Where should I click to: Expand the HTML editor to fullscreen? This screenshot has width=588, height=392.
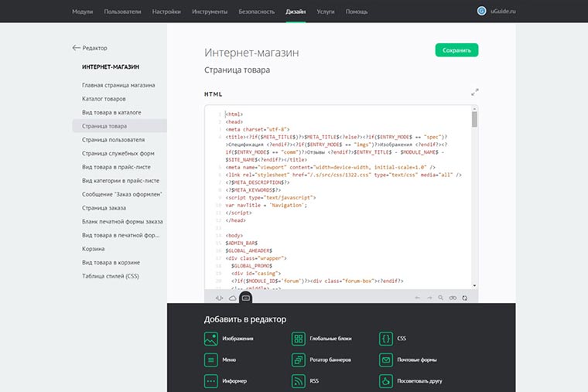pos(474,93)
